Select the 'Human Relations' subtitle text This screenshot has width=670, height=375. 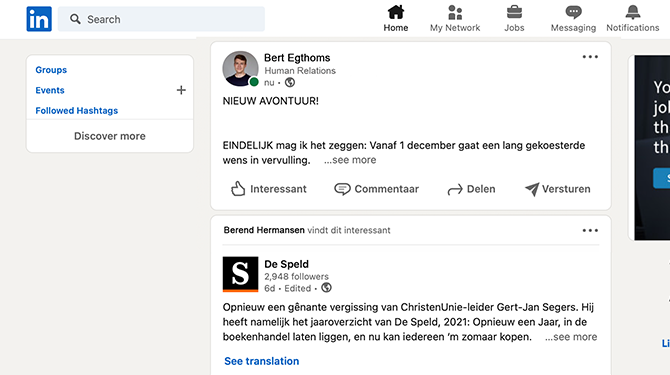tap(300, 71)
